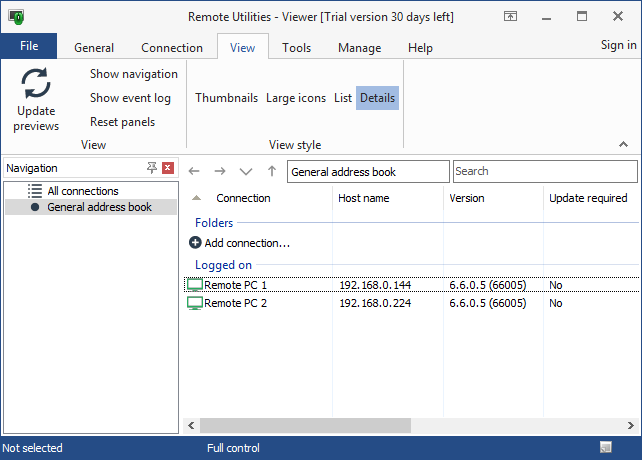Click Not selected status text
Screen dimensions: 642x460
click(32, 448)
